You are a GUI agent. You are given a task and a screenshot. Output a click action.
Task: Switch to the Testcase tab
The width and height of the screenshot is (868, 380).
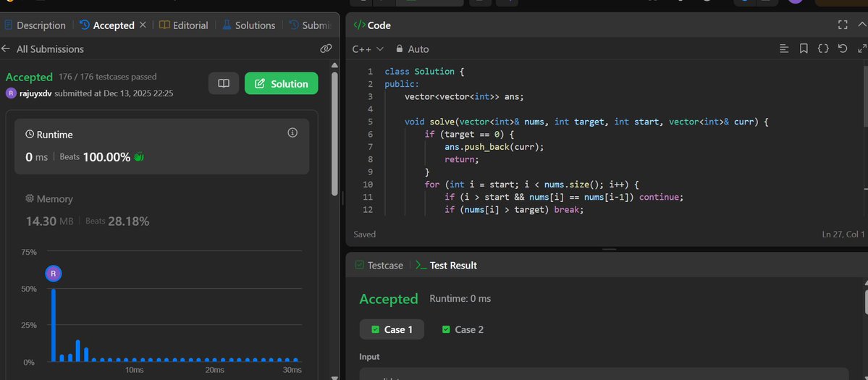coord(379,266)
